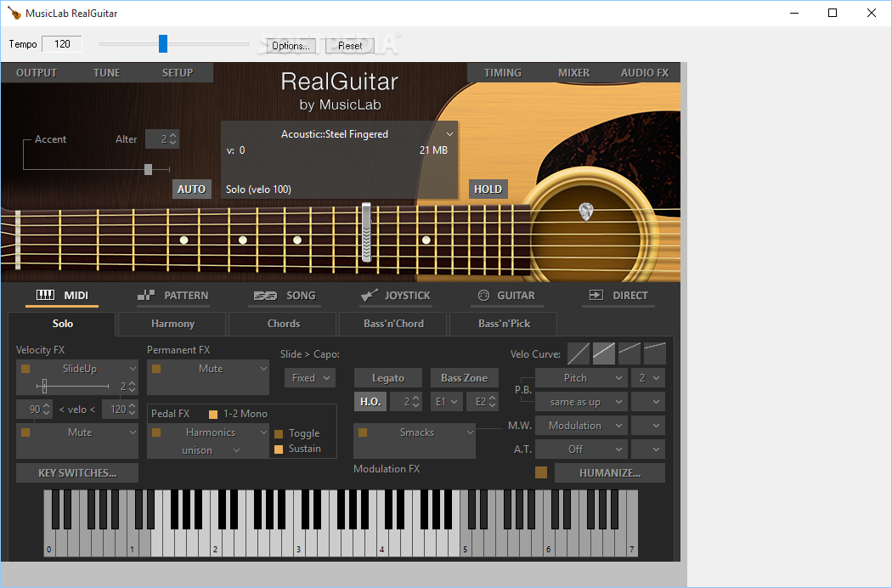Enable the Toggle pedal option
892x588 pixels.
(x=279, y=433)
